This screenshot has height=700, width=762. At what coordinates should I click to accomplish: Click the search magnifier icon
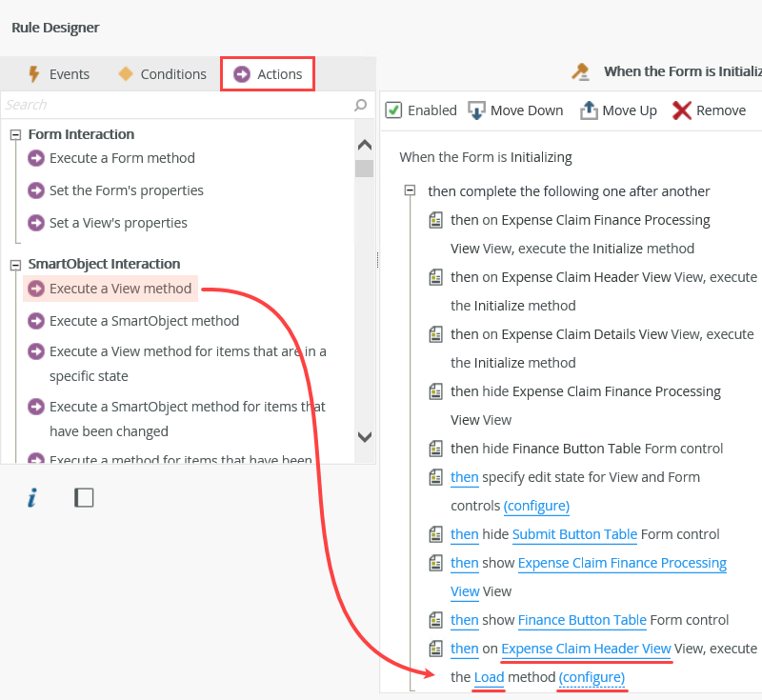tap(360, 105)
